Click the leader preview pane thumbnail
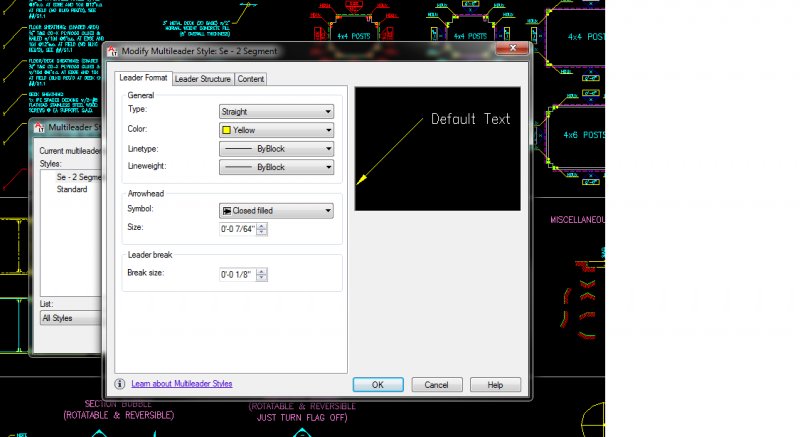800x437 pixels. pyautogui.click(x=438, y=148)
